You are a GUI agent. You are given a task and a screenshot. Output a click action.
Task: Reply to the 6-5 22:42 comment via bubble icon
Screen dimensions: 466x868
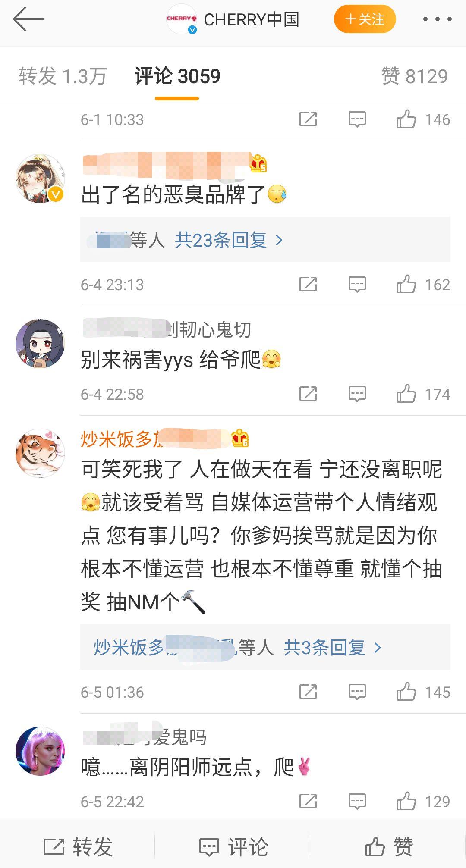(x=357, y=802)
